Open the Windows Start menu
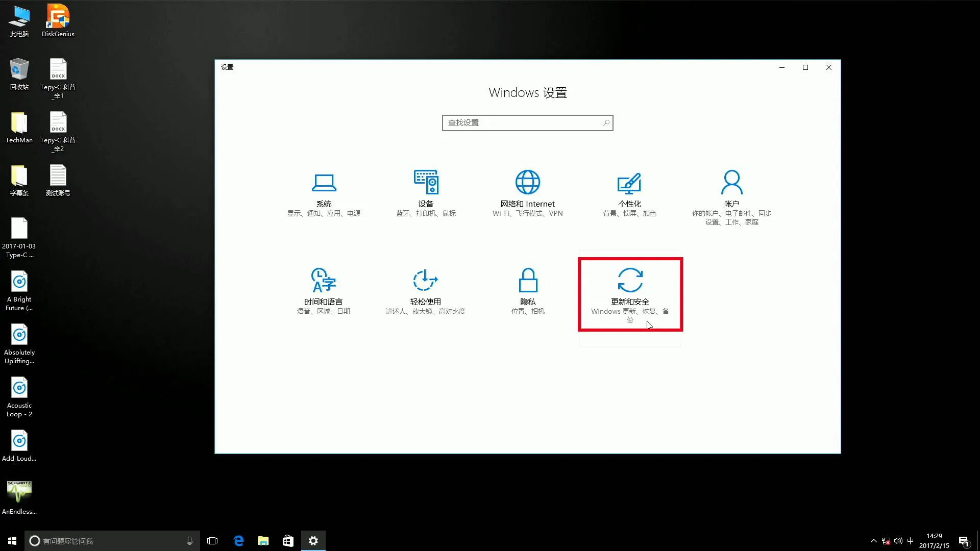The width and height of the screenshot is (980, 551). 12,541
